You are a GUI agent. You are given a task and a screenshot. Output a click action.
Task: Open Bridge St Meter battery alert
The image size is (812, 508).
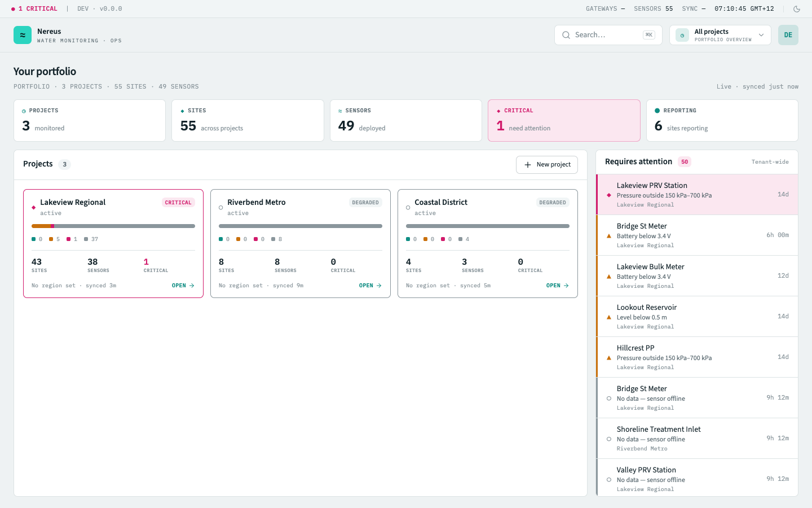click(x=697, y=235)
